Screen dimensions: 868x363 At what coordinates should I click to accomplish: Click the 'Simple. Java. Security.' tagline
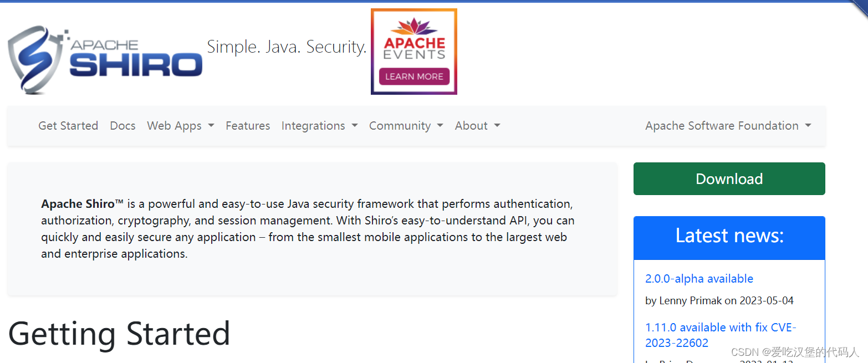click(x=286, y=47)
